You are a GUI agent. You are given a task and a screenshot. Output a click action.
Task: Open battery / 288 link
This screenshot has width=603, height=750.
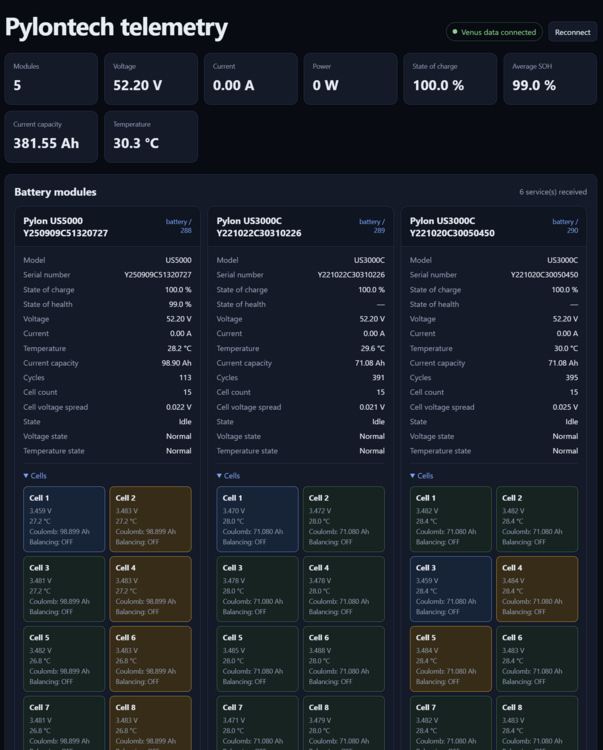tap(178, 226)
